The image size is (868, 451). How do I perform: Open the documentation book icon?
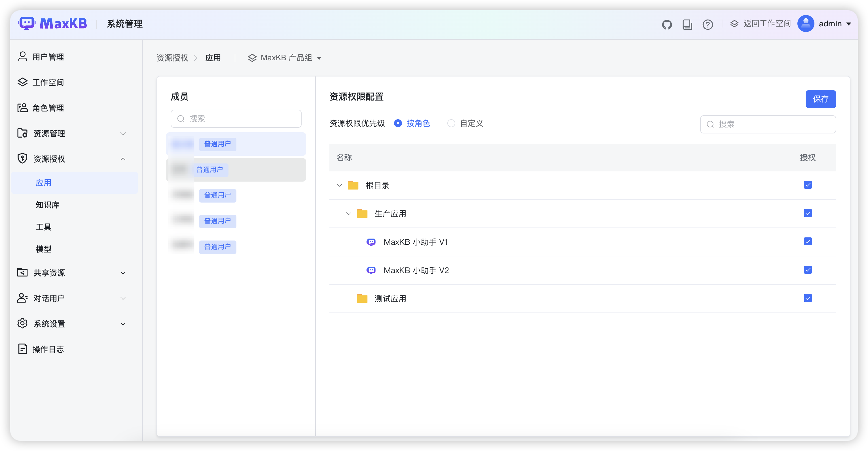pos(687,24)
